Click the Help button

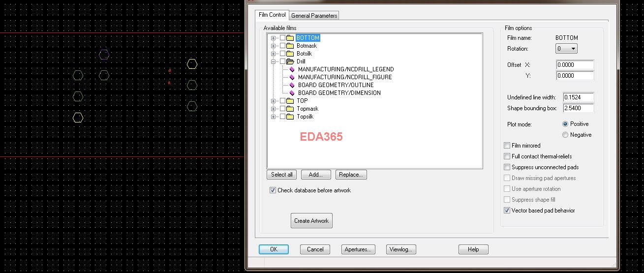coord(473,249)
